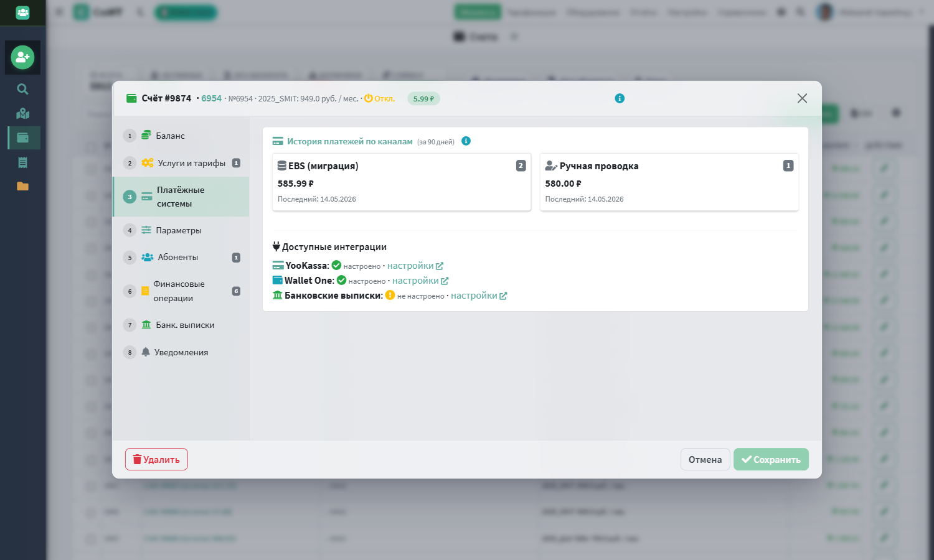
Task: Open the map section in the sidebar
Action: click(22, 113)
